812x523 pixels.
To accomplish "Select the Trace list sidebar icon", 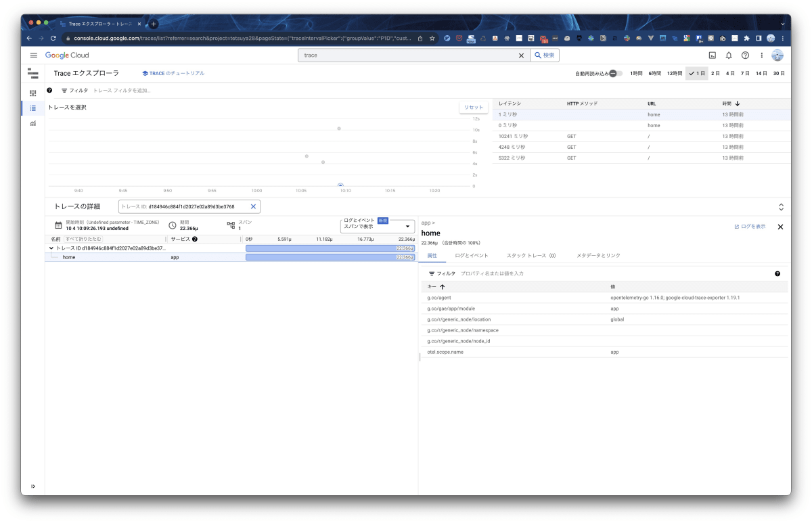I will pyautogui.click(x=33, y=108).
